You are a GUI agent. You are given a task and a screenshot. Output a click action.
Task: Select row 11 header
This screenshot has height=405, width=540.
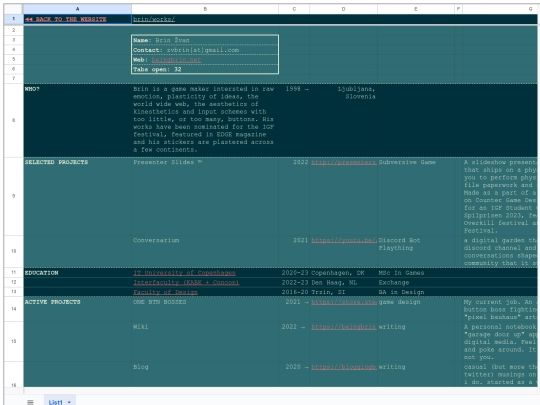(x=14, y=272)
